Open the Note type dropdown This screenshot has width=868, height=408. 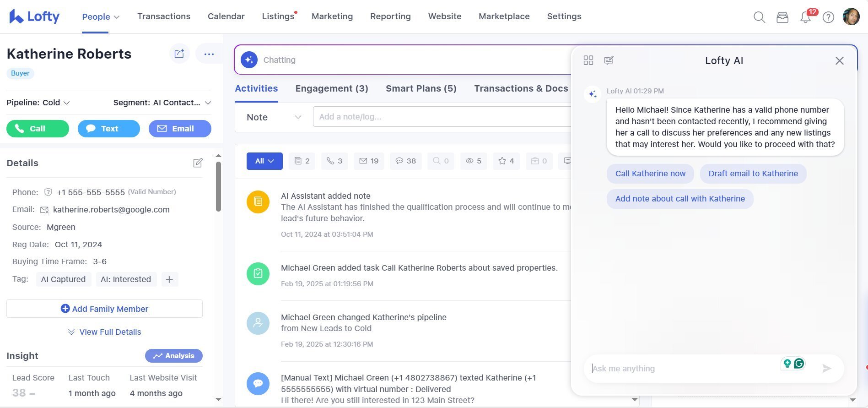pyautogui.click(x=274, y=117)
